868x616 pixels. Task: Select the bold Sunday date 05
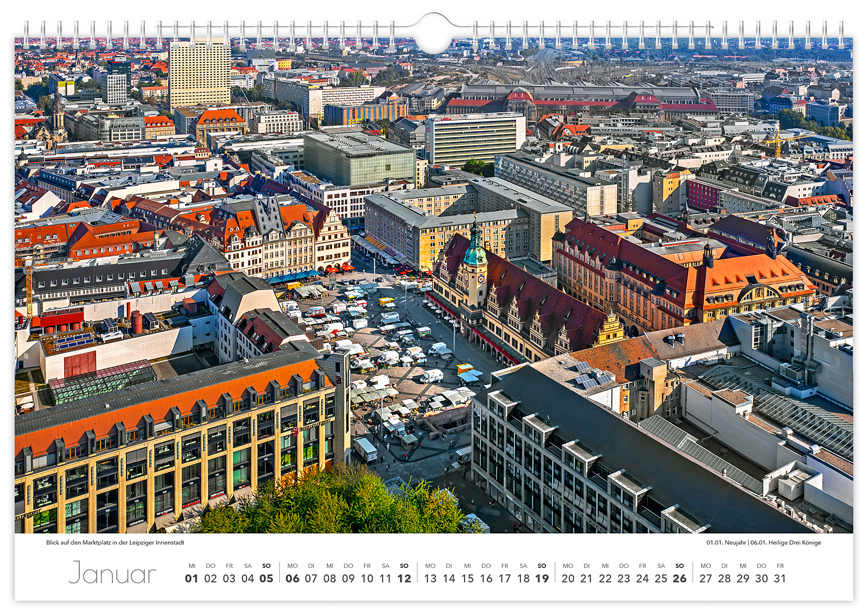[266, 578]
